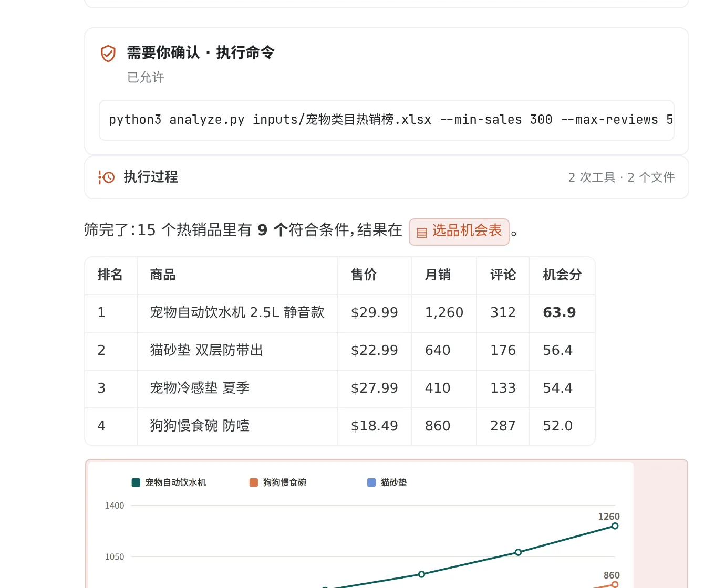Click the 312 reviews cell
Image resolution: width=725 pixels, height=588 pixels.
(503, 313)
